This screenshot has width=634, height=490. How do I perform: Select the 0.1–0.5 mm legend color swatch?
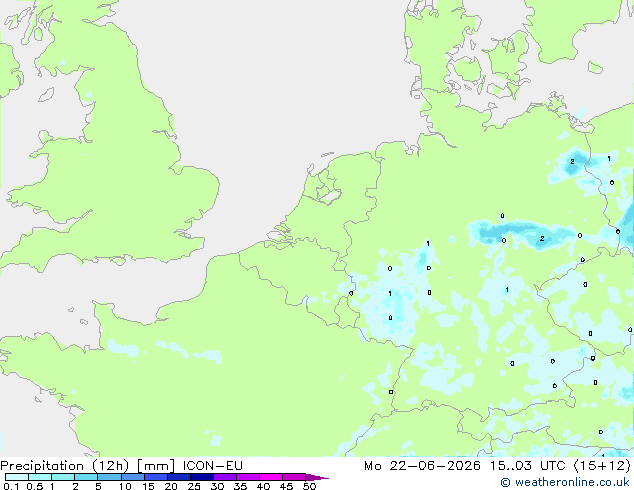pyautogui.click(x=17, y=477)
